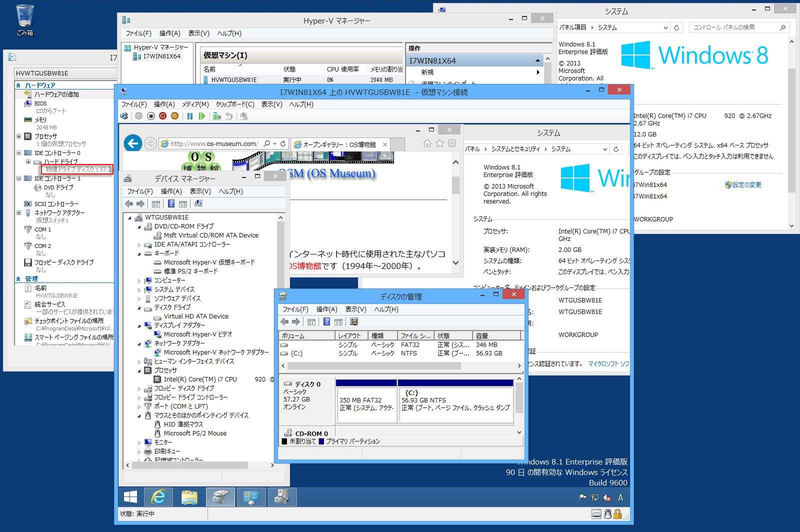The image size is (800, 532).
Task: Click the IE home icon
Action: [428, 143]
